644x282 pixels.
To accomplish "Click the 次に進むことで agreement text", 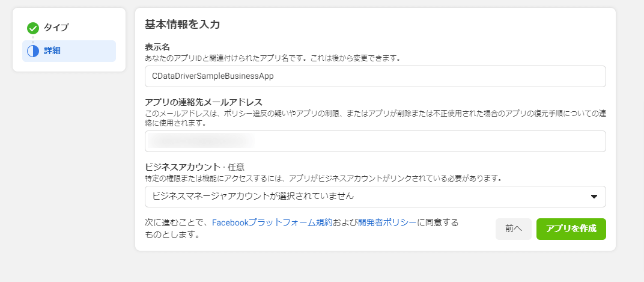I will 178,222.
